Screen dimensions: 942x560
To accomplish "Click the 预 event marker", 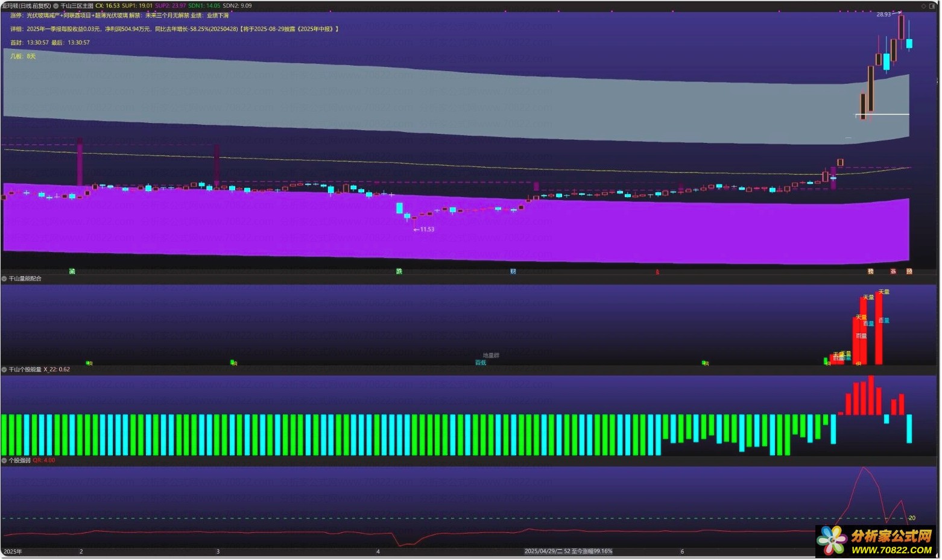I will tap(909, 272).
